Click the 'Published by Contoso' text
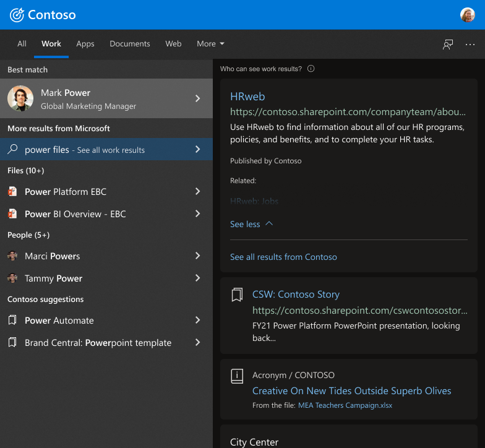The image size is (485, 448). point(266,161)
